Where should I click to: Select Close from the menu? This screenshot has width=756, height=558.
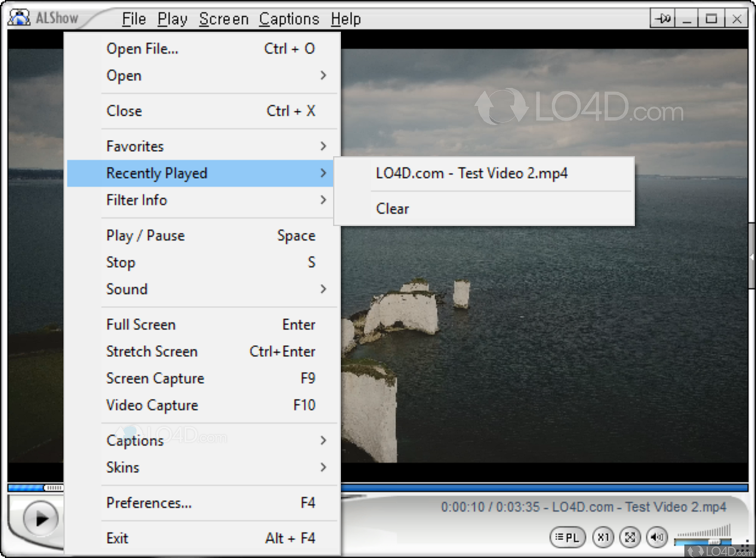coord(202,111)
